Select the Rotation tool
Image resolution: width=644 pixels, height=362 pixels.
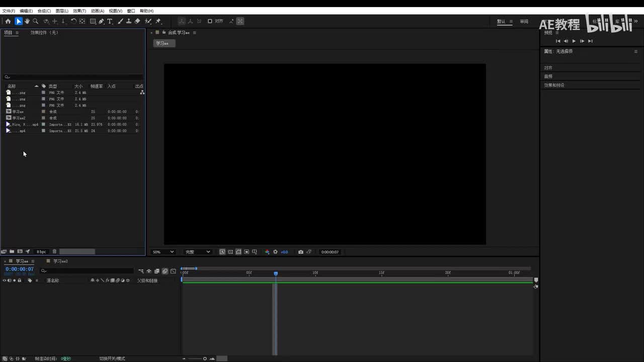tap(73, 21)
